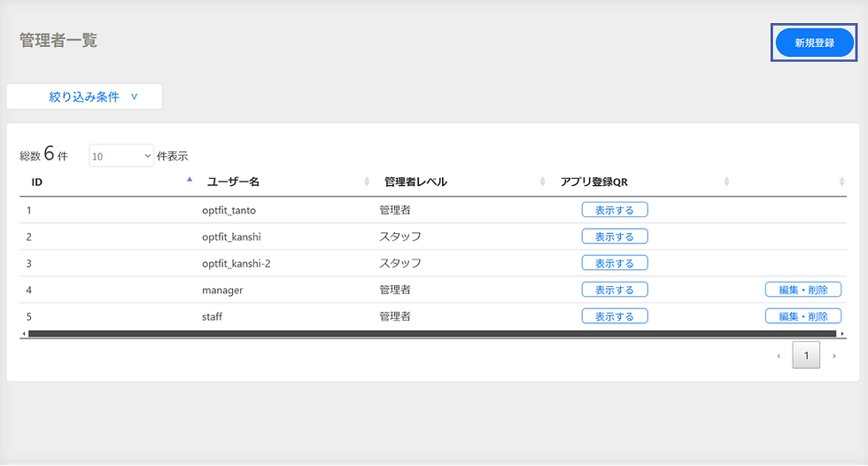Open the 件表示 page size dropdown
Screen dimensions: 868x466
(x=122, y=156)
